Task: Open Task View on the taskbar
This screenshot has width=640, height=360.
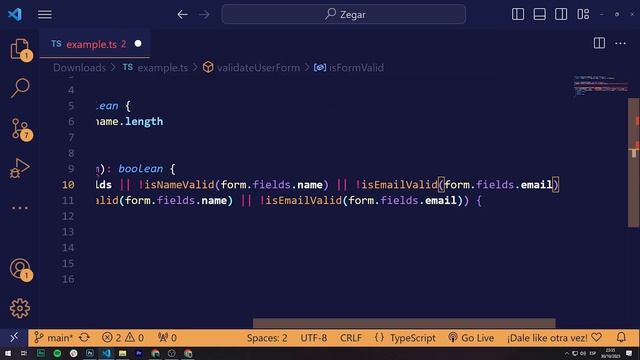Action: point(24,353)
